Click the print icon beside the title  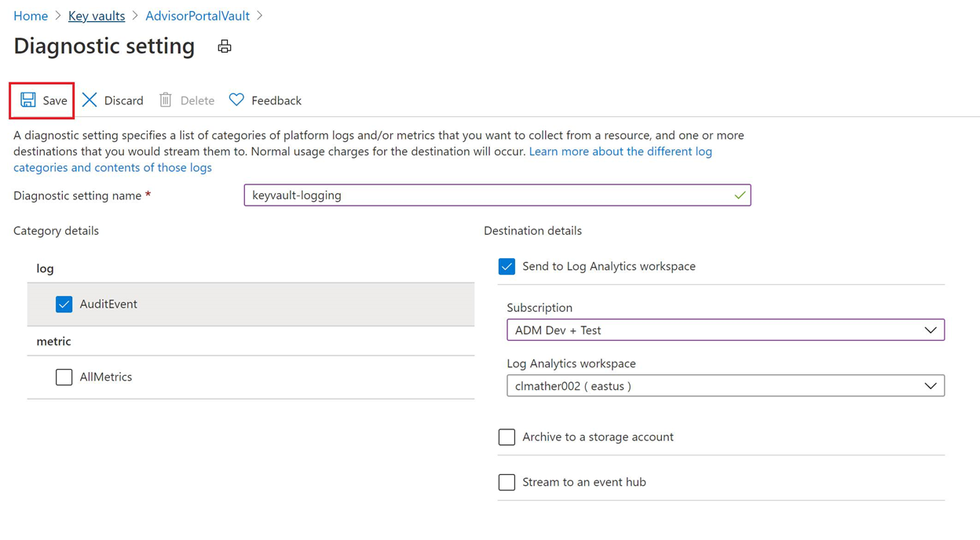(225, 47)
